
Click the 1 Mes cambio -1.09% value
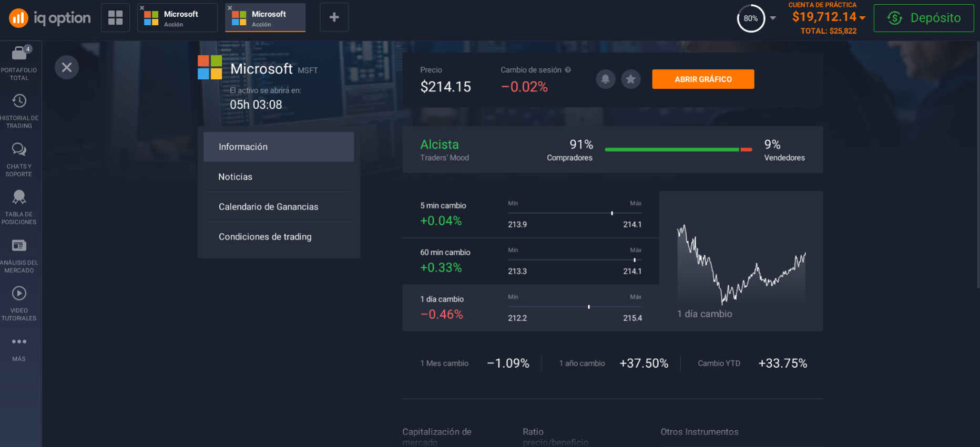pos(508,363)
